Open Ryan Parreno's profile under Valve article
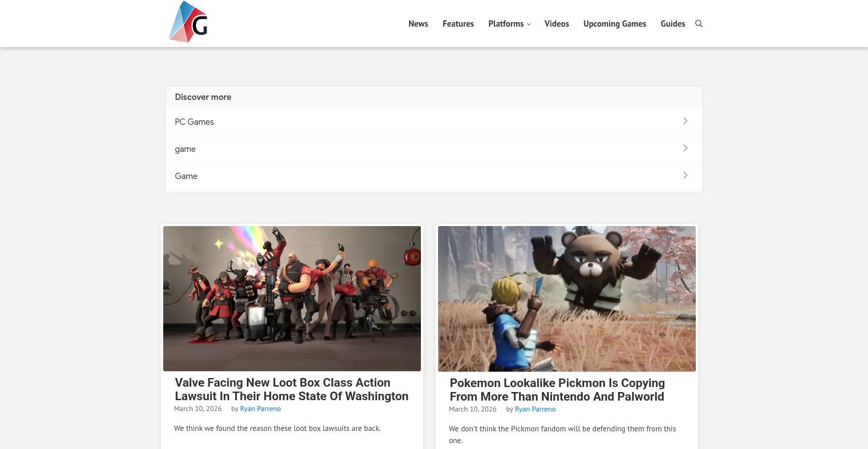The height and width of the screenshot is (449, 868). pyautogui.click(x=260, y=409)
